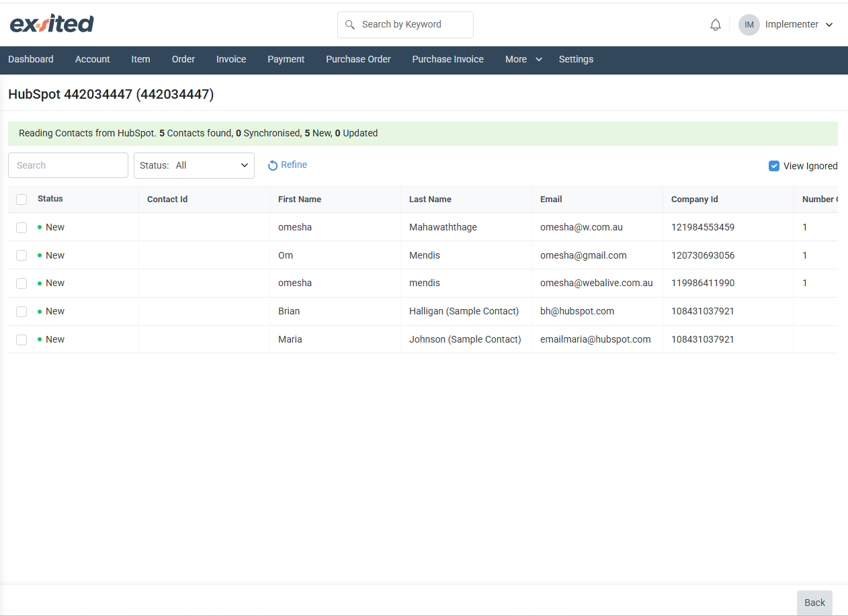Select the Brian Halligan row checkbox
Image resolution: width=848 pixels, height=616 pixels.
(22, 312)
